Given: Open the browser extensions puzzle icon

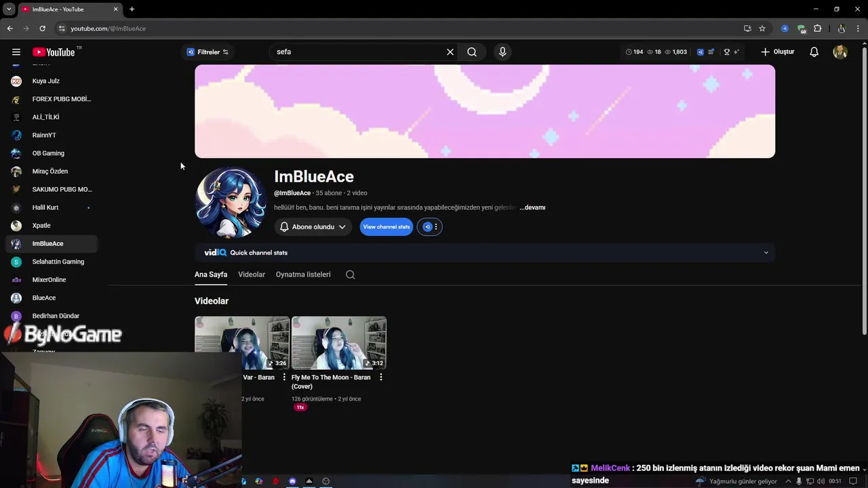Looking at the screenshot, I should [x=818, y=28].
